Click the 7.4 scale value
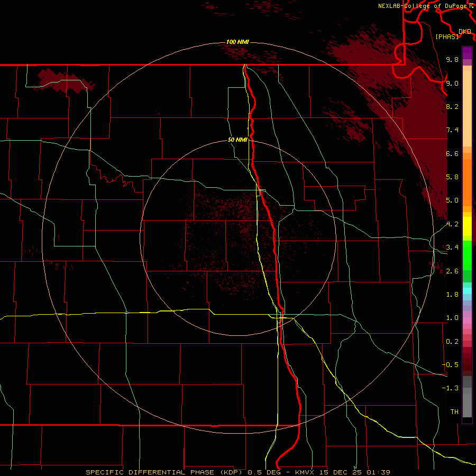476x476 pixels. coord(452,130)
